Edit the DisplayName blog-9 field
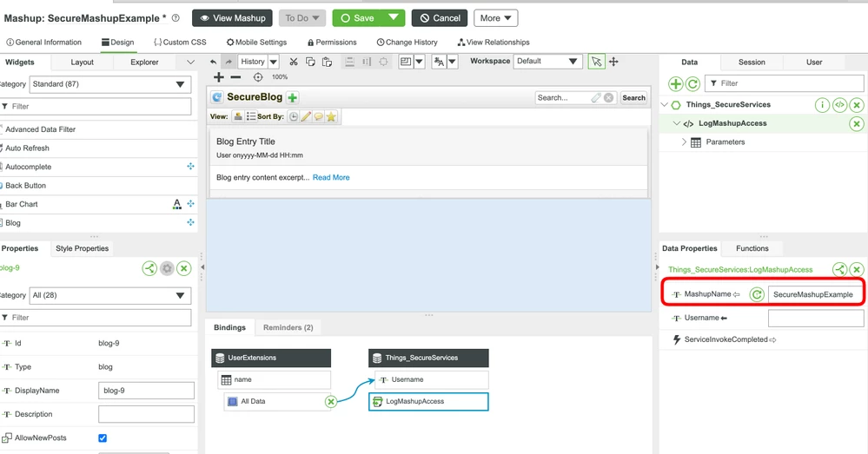Image resolution: width=868 pixels, height=454 pixels. (x=146, y=391)
